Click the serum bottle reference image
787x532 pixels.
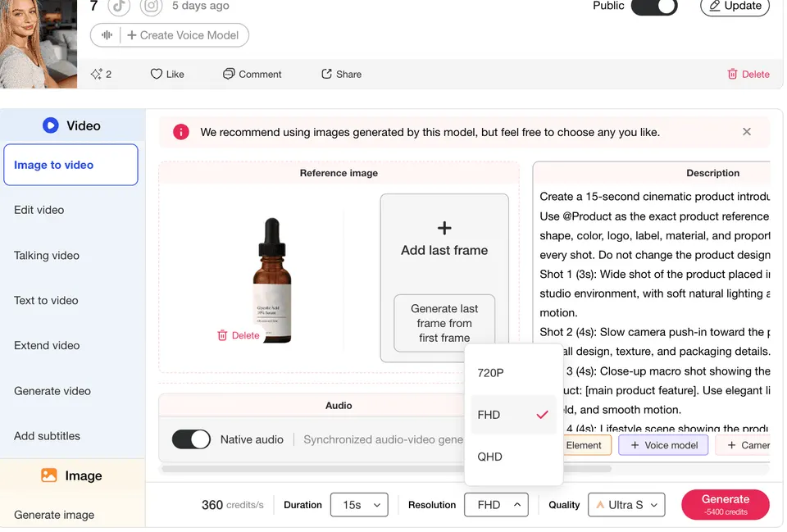272,280
